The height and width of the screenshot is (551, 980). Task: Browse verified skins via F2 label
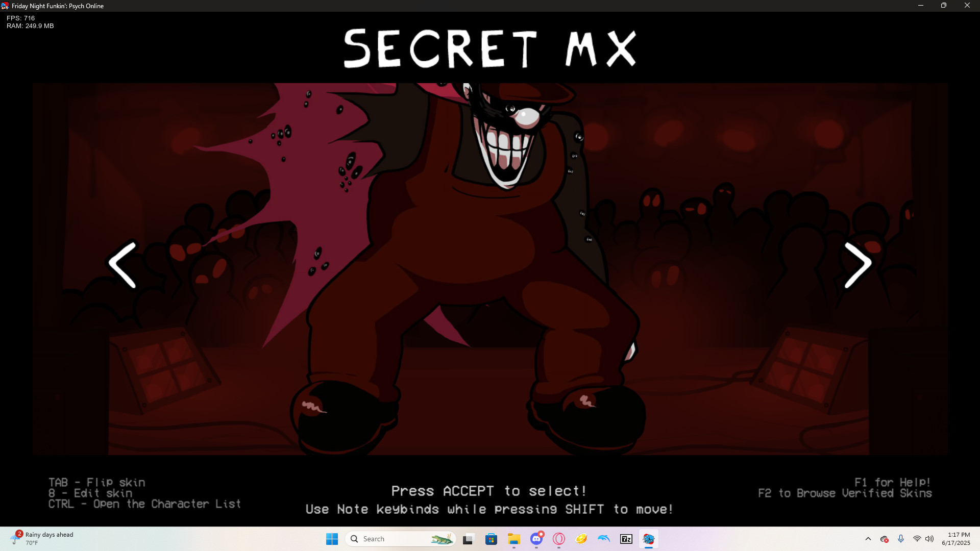pos(845,493)
